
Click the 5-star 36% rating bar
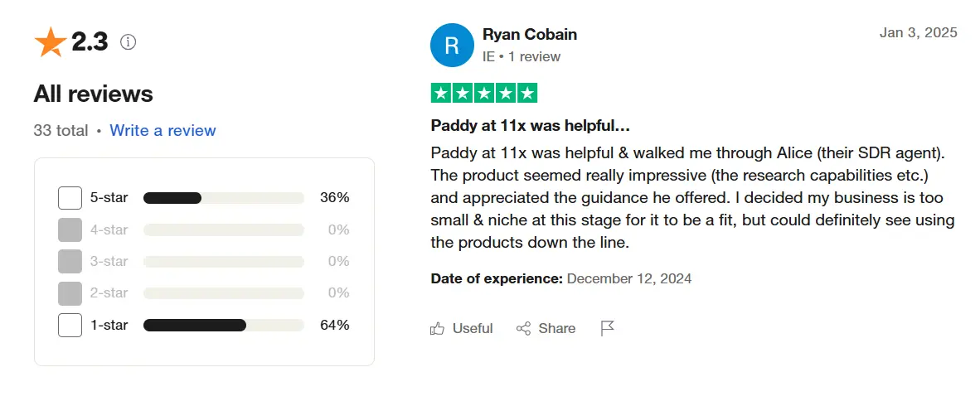(x=223, y=198)
